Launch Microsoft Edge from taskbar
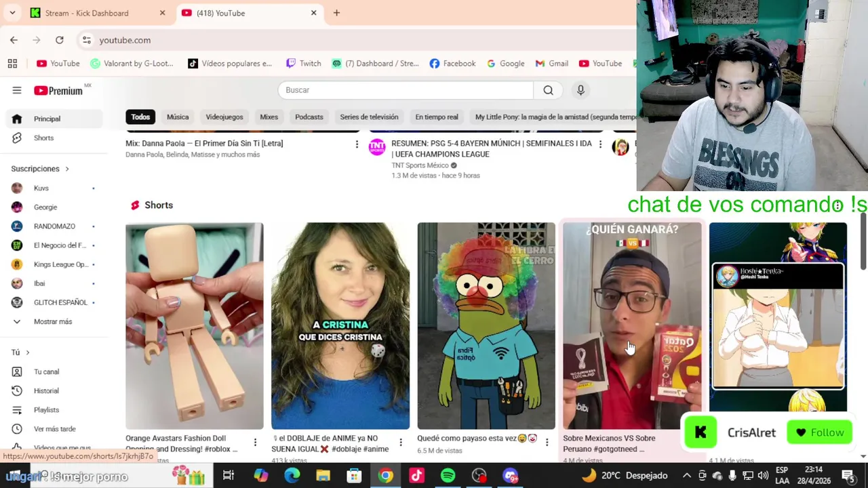Viewport: 868px width, 488px height. point(292,476)
